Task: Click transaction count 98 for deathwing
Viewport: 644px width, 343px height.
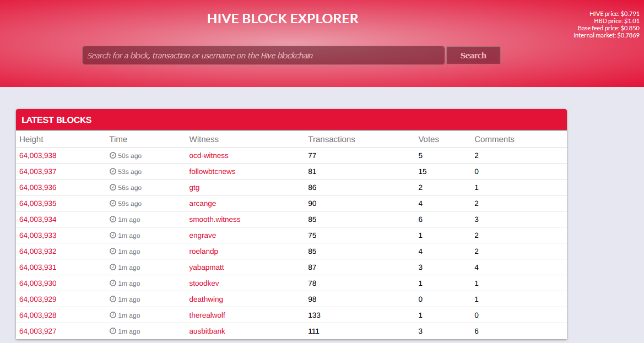Action: pyautogui.click(x=312, y=300)
